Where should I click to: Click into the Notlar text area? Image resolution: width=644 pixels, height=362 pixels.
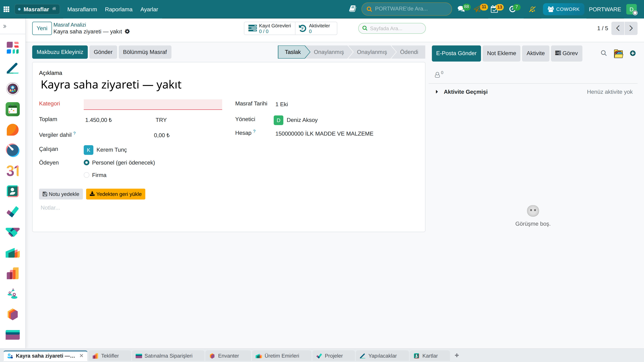(228, 208)
